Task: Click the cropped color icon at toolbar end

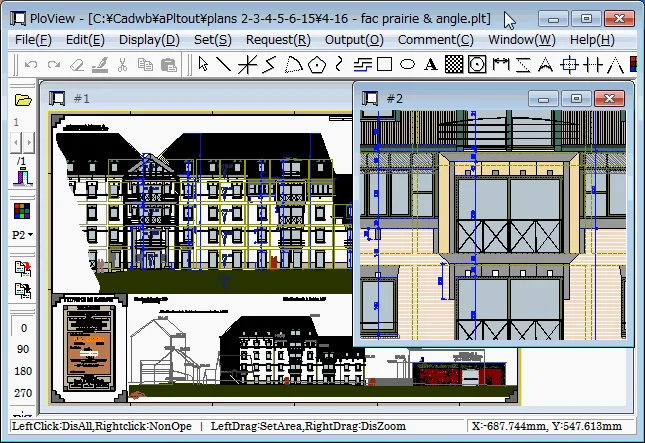Action: pyautogui.click(x=633, y=65)
